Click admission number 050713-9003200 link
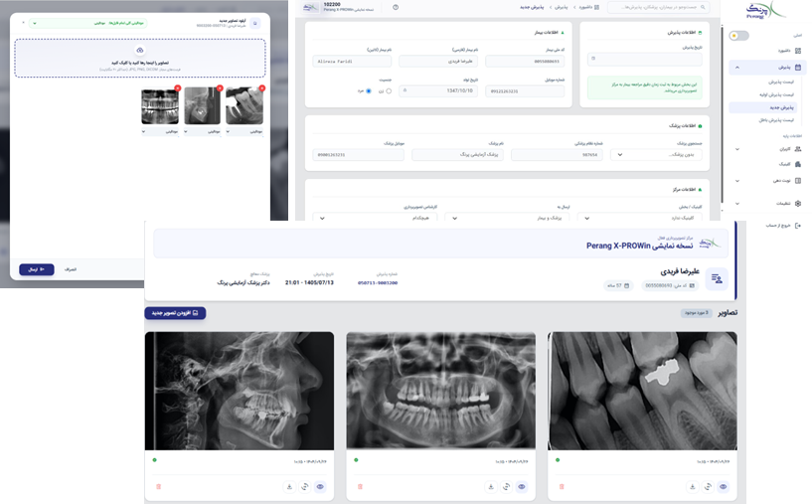This screenshot has height=504, width=812. (378, 283)
